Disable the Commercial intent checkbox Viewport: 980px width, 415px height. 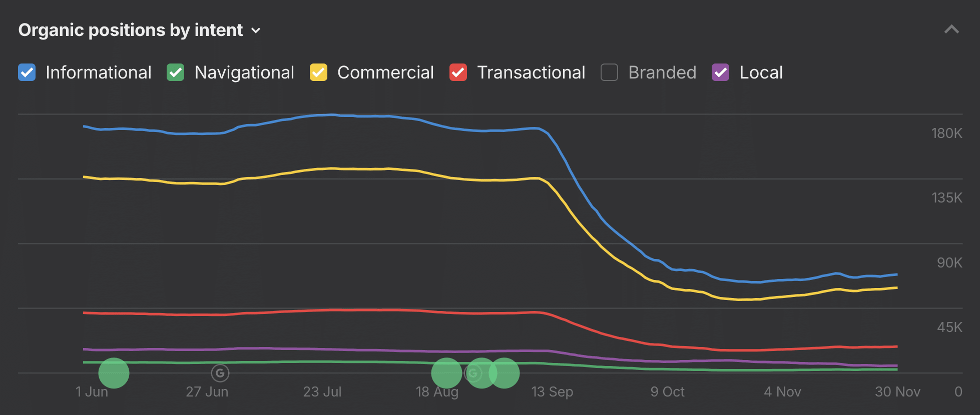click(318, 72)
